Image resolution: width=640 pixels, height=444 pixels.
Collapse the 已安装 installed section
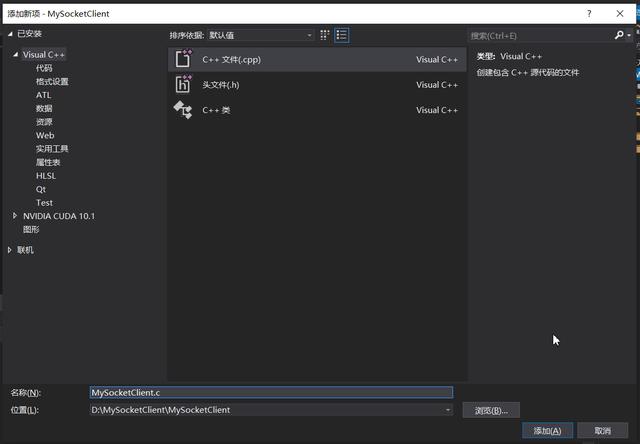10,34
